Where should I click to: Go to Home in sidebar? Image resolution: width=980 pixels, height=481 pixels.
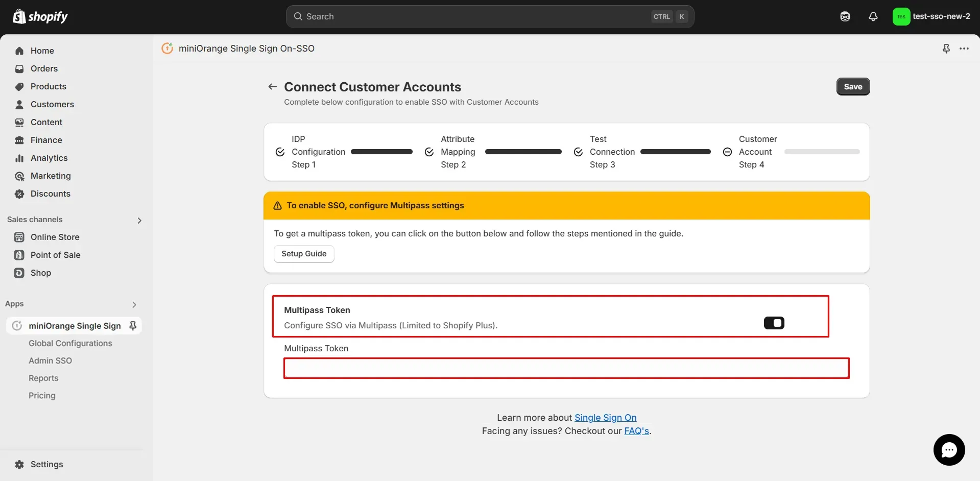point(42,51)
